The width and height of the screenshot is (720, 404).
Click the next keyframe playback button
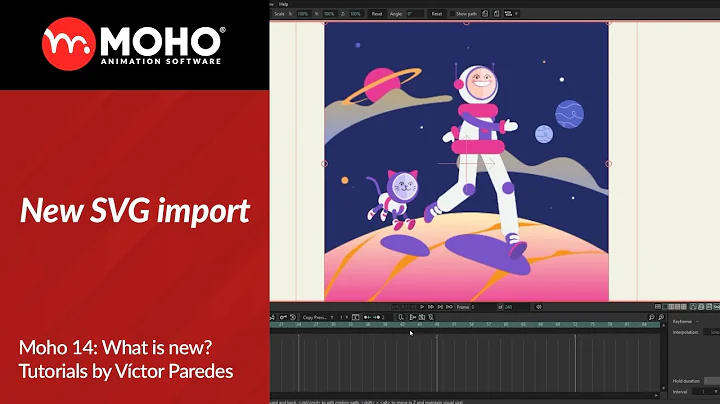440,307
